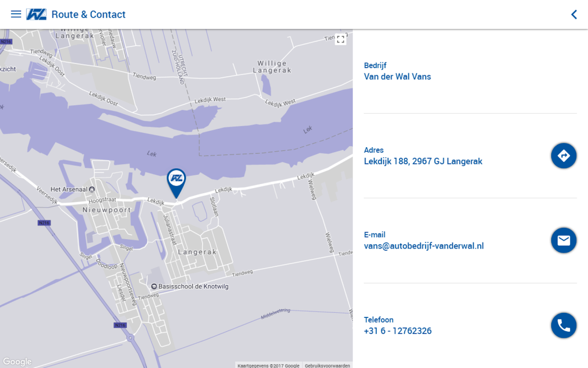Tap the envelope button to send email
Screen dimensions: 588x368
563,241
